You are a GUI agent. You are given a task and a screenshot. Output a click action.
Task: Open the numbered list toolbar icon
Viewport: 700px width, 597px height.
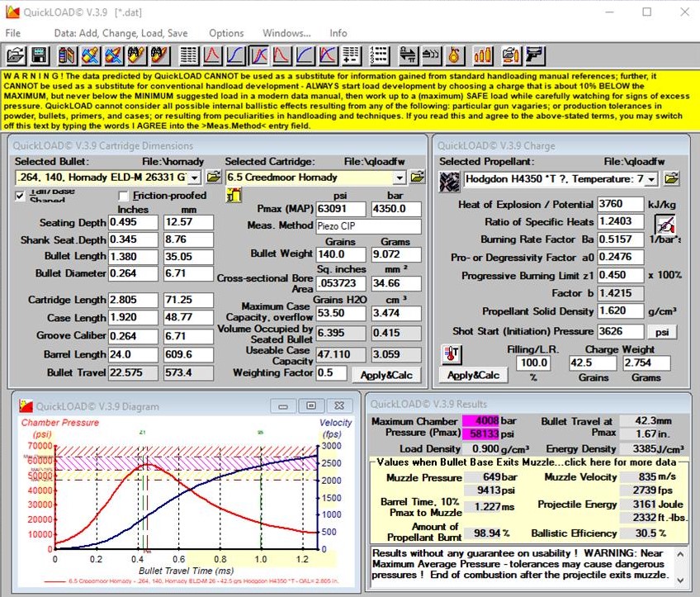[x=380, y=56]
